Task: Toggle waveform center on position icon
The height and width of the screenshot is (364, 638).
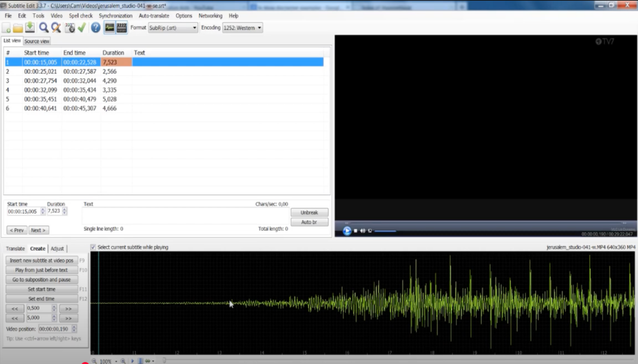Action: (140, 361)
